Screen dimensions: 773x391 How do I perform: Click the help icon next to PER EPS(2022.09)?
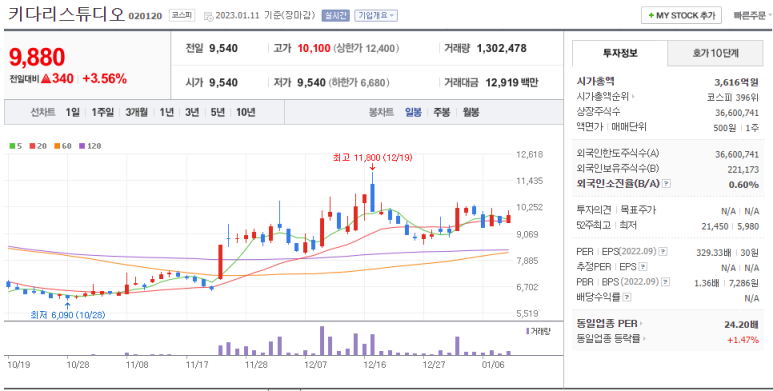click(x=663, y=251)
